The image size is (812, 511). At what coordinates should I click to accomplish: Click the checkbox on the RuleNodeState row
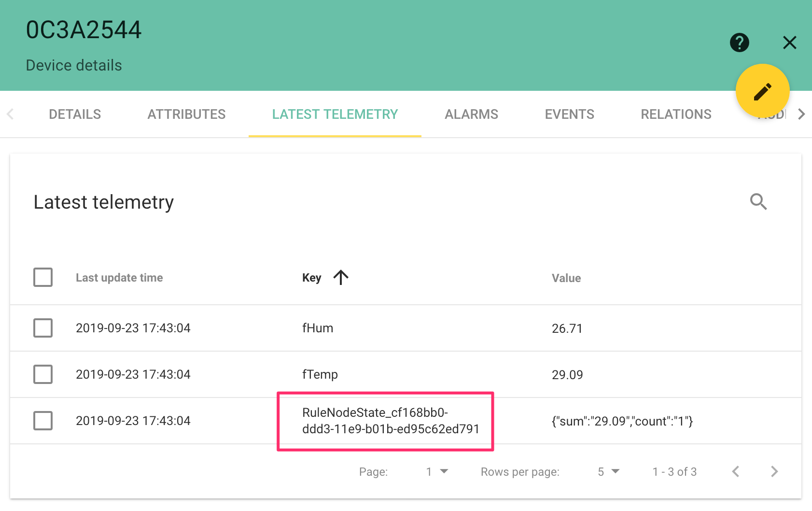tap(43, 420)
